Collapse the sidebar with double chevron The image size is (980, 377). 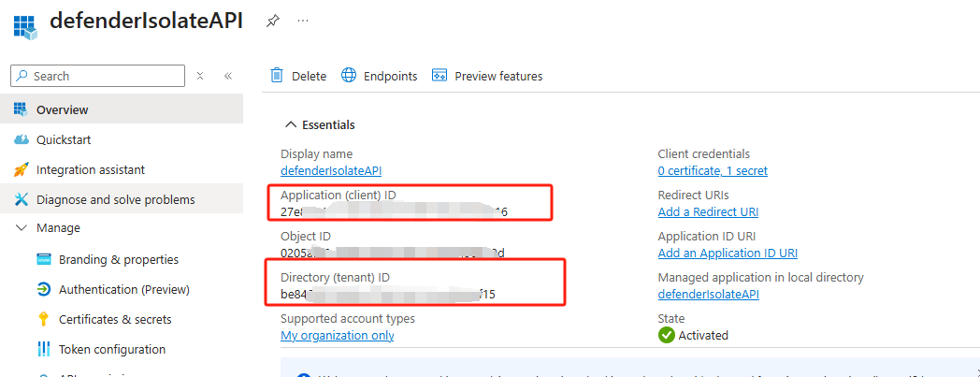pyautogui.click(x=228, y=76)
